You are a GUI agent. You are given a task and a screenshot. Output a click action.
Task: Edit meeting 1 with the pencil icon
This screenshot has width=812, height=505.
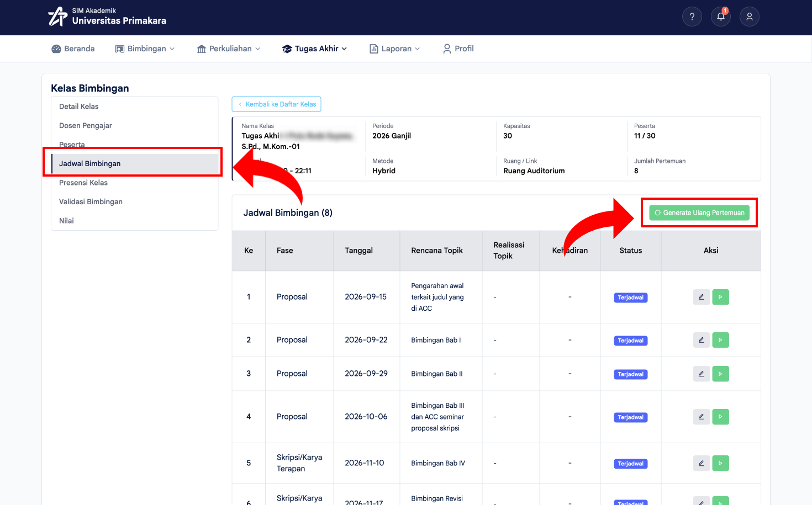[x=702, y=297]
